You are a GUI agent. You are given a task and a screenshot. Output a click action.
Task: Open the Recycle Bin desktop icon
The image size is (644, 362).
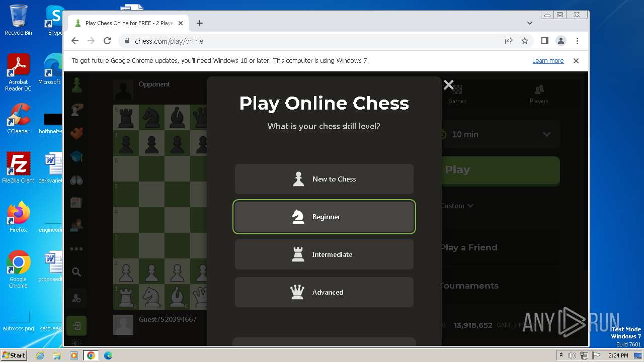(x=18, y=20)
